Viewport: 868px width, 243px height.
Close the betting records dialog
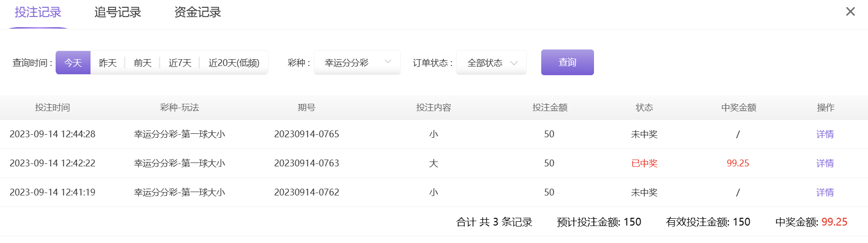[850, 11]
